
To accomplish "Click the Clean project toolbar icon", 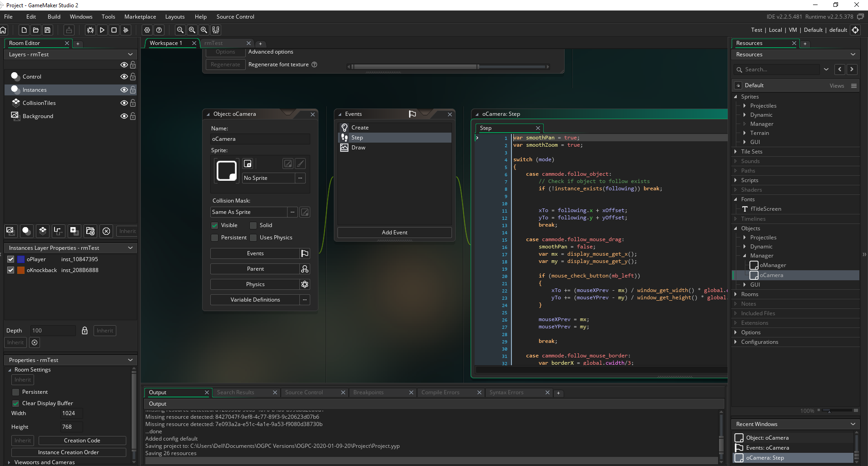I will tap(126, 30).
